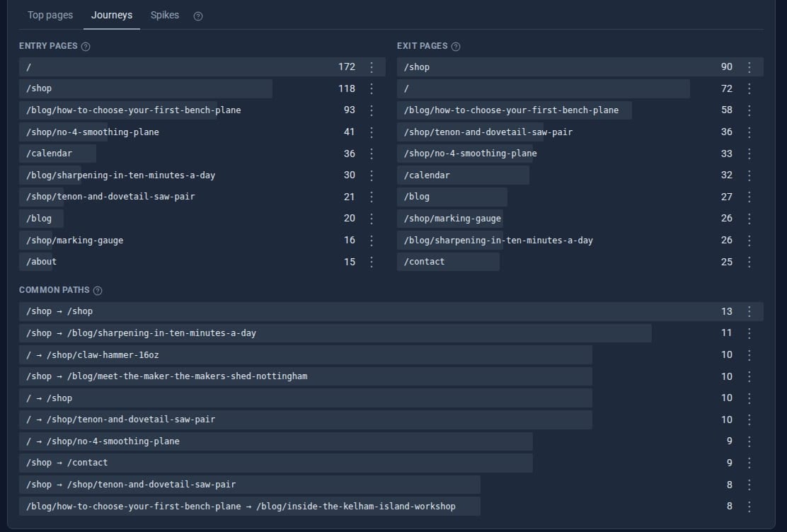Click path / → /shop/claw-hammer-16oz

click(x=391, y=355)
